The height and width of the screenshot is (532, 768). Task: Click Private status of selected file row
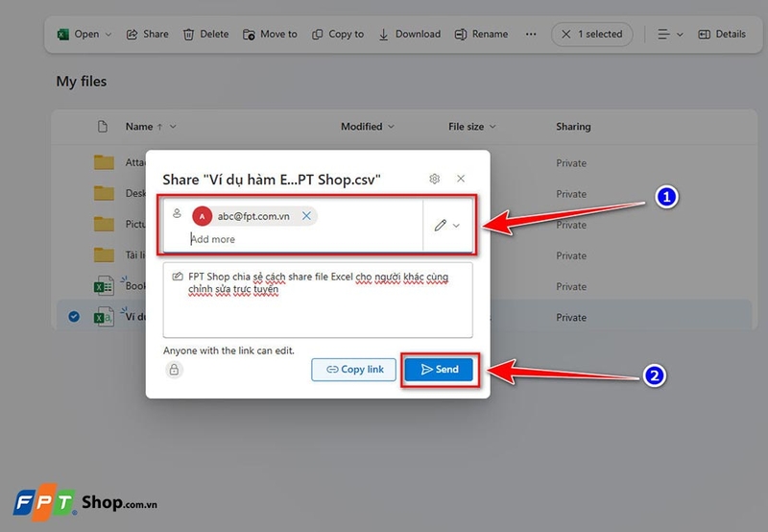571,318
